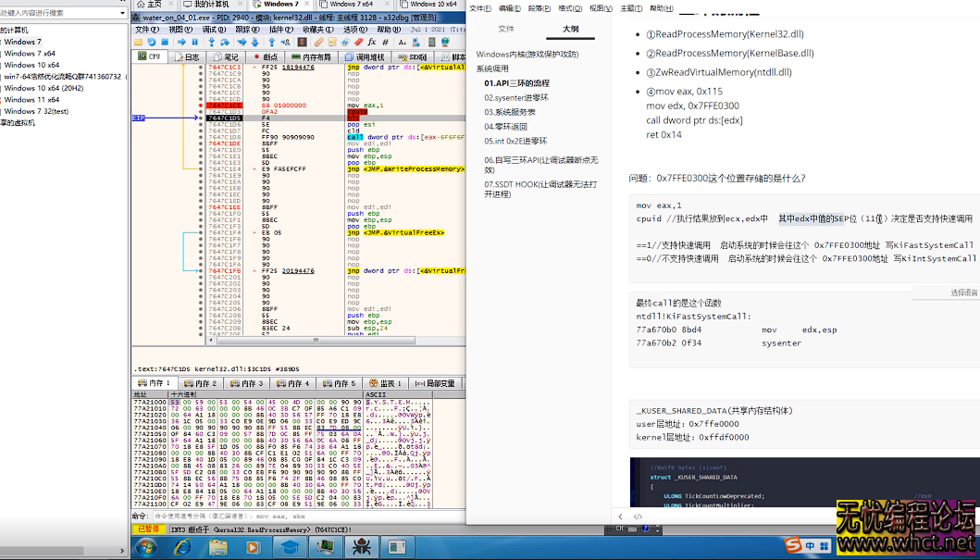Click the back chevron at bottom of notes panel
This screenshot has width=980, height=560.
(622, 516)
